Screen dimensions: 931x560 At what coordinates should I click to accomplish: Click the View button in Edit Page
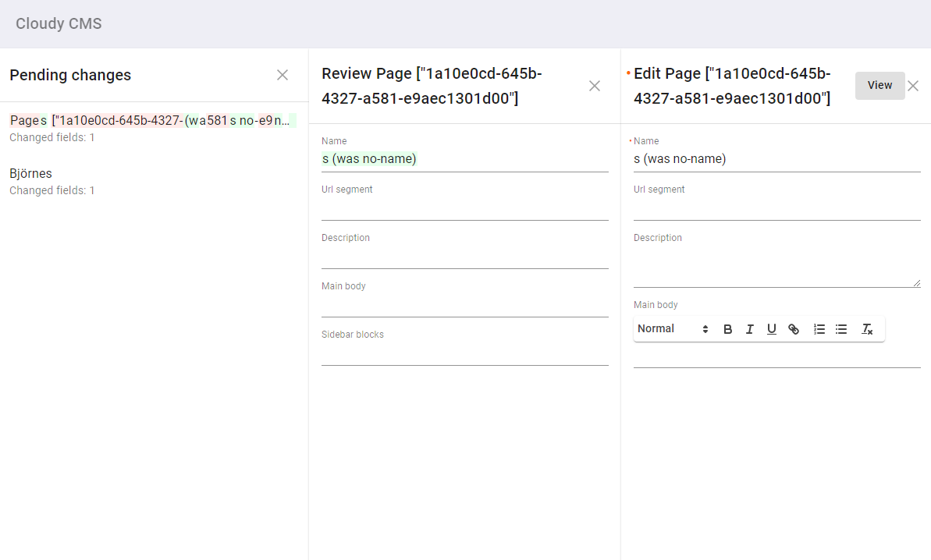tap(879, 85)
